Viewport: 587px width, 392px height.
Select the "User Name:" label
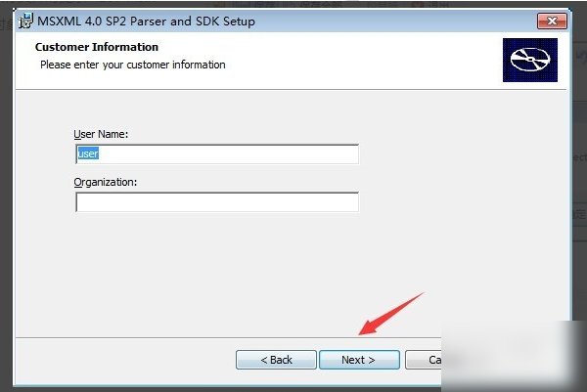[102, 134]
